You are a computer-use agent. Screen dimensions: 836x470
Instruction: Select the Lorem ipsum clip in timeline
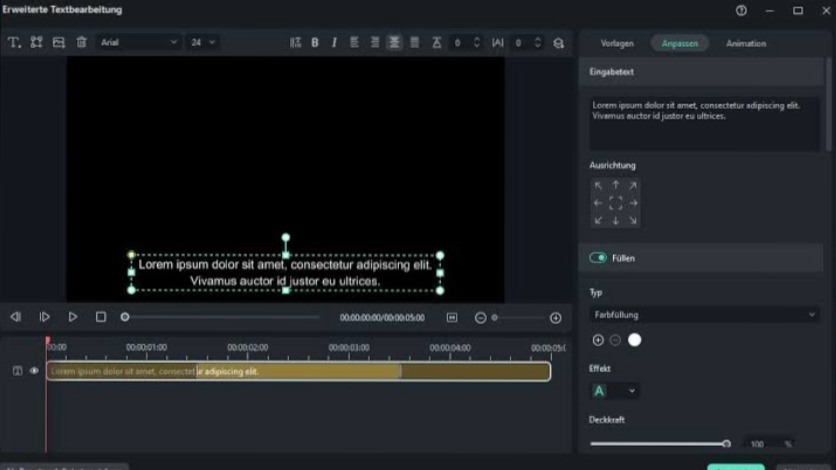299,371
